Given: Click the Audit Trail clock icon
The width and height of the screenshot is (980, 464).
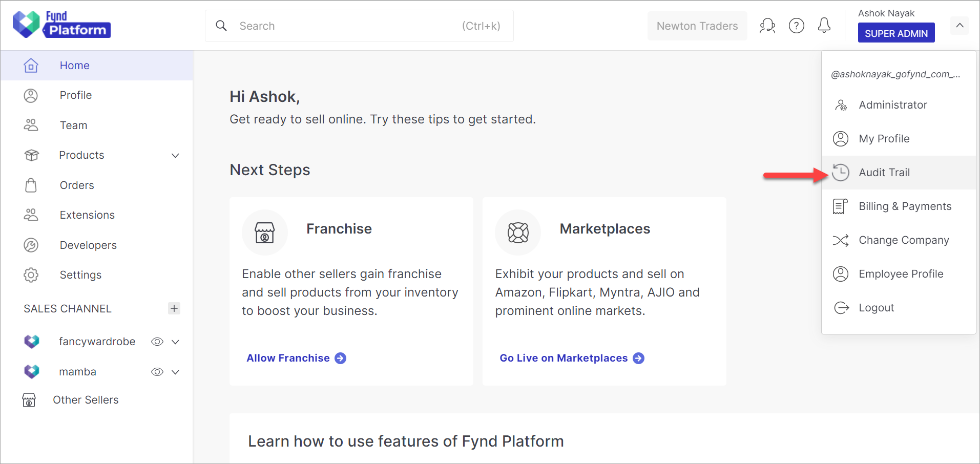Looking at the screenshot, I should pyautogui.click(x=841, y=173).
